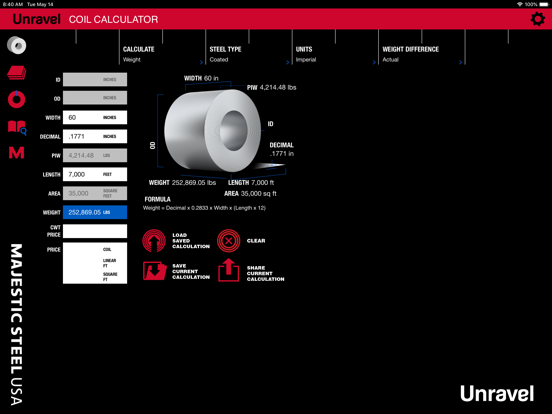This screenshot has width=552, height=414.
Task: Expand the Weight Difference Actual dropdown
Action: [x=422, y=55]
